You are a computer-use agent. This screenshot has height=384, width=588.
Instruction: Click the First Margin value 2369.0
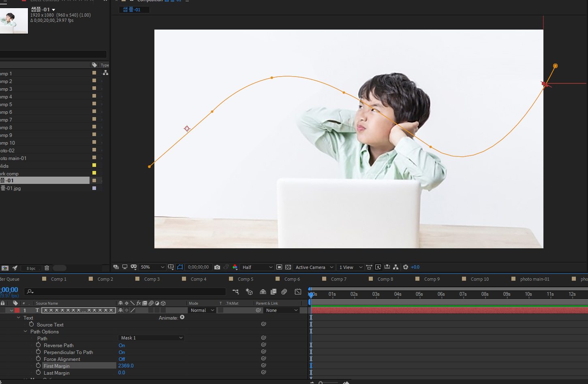pos(126,366)
